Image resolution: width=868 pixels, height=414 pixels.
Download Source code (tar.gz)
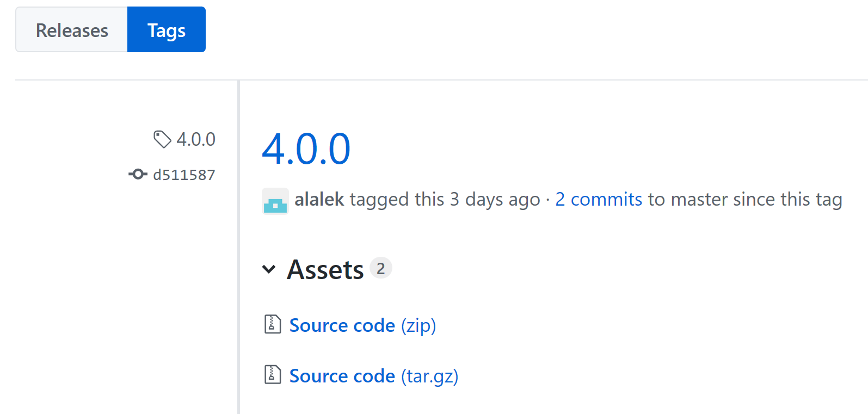click(374, 376)
